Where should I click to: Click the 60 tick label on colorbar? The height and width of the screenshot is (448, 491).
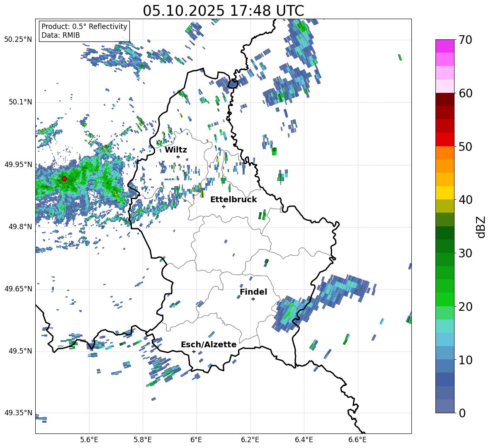pyautogui.click(x=465, y=93)
